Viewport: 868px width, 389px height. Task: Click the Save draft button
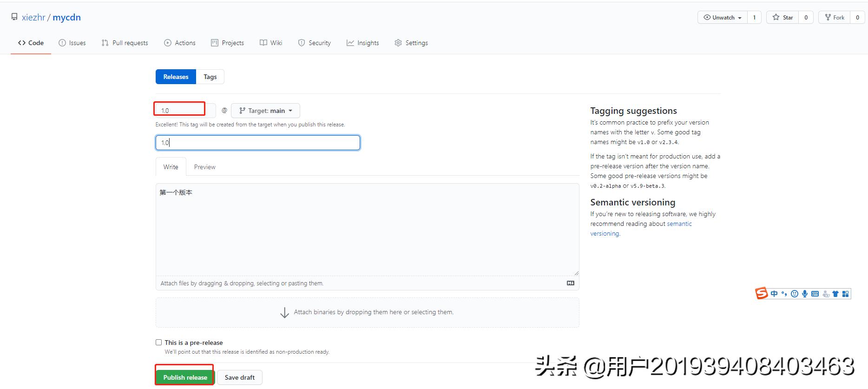coord(240,377)
